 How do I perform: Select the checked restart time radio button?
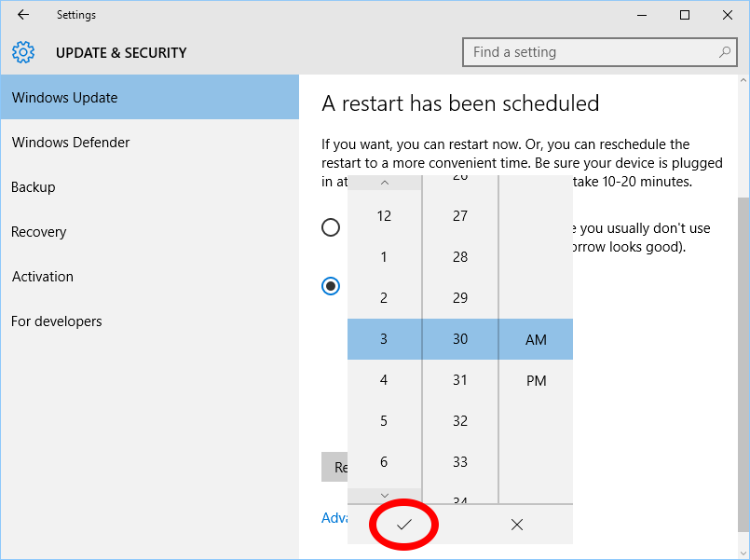pyautogui.click(x=331, y=286)
